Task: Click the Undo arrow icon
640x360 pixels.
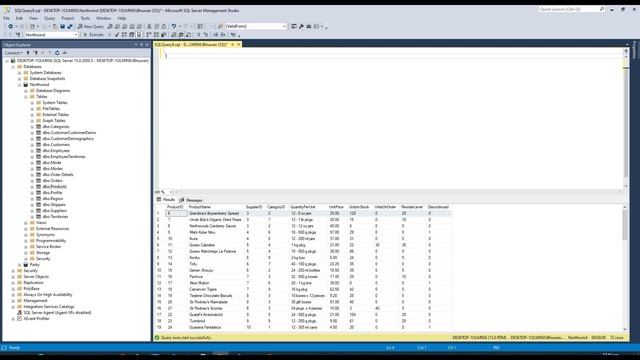Action: 174,26
